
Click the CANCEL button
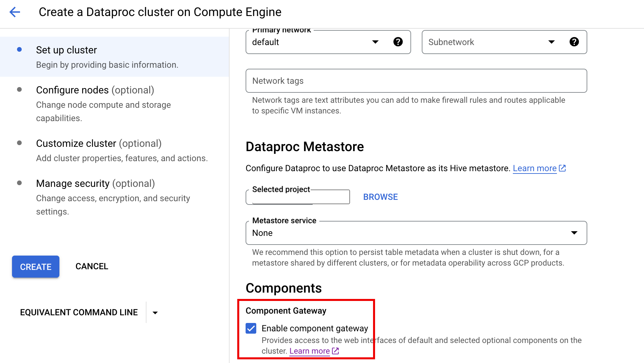[x=92, y=266]
